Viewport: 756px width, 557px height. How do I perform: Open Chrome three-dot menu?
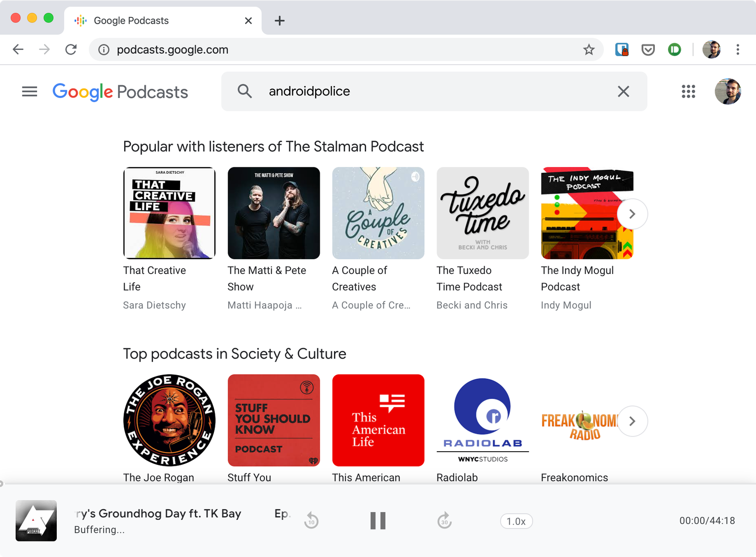click(738, 49)
